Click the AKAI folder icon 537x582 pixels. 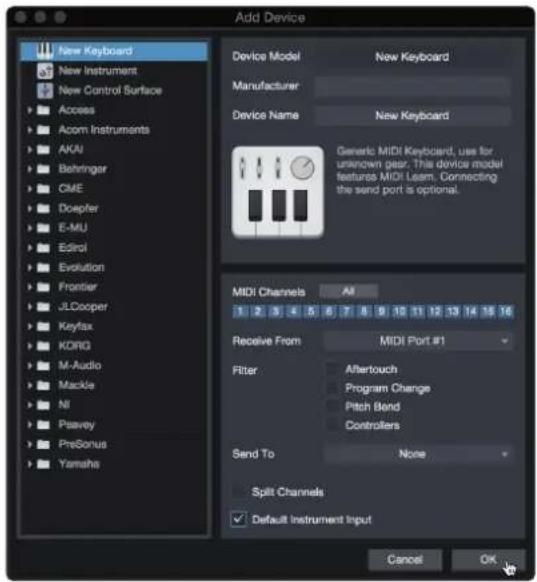point(43,149)
